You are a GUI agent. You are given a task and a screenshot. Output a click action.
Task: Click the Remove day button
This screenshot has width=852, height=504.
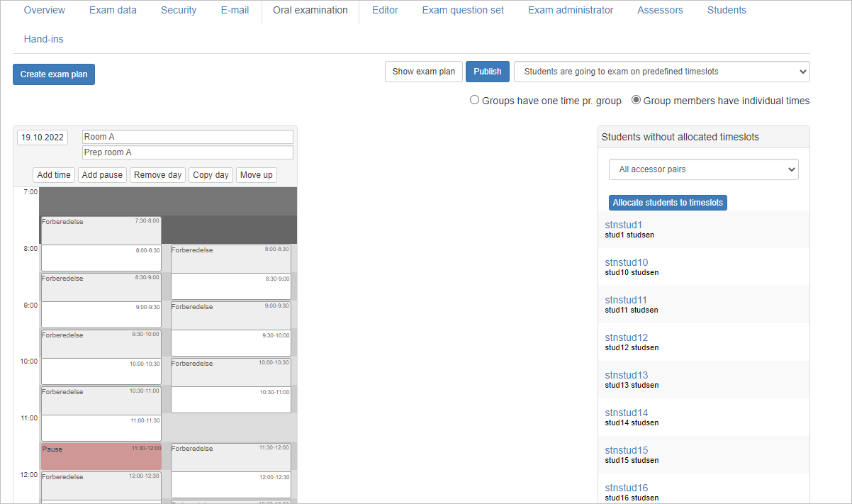[158, 175]
